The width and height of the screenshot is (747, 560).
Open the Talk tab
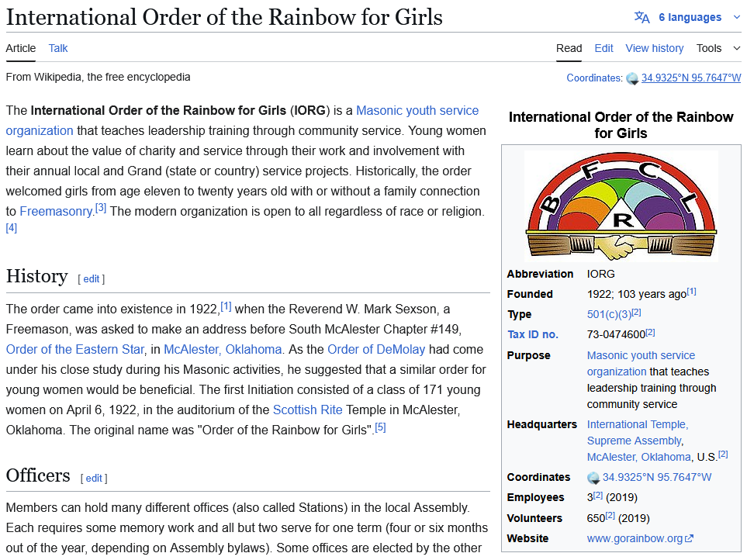coord(58,48)
